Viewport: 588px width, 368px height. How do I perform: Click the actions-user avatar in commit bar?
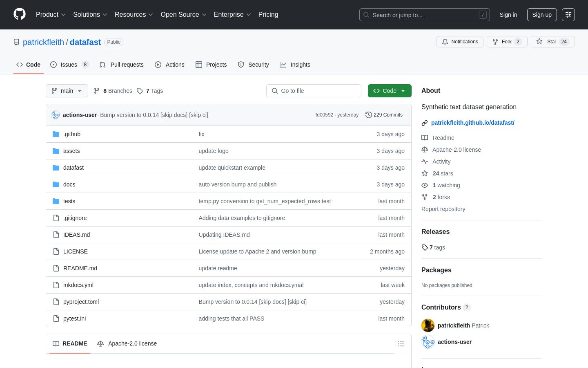point(56,115)
